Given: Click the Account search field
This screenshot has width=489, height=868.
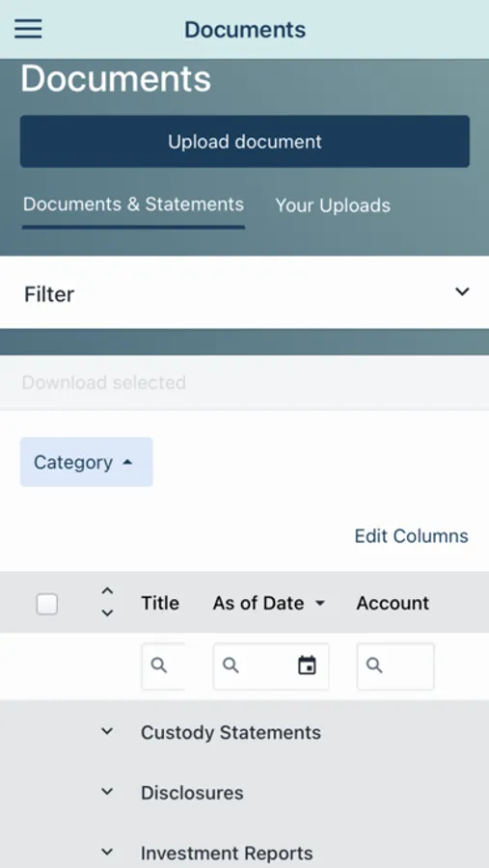Looking at the screenshot, I should click(395, 665).
